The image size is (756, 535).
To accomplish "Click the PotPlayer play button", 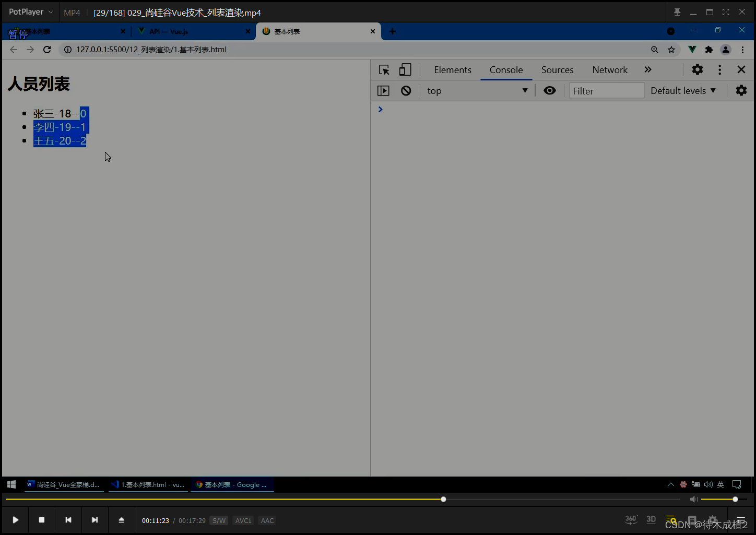I will pos(16,520).
